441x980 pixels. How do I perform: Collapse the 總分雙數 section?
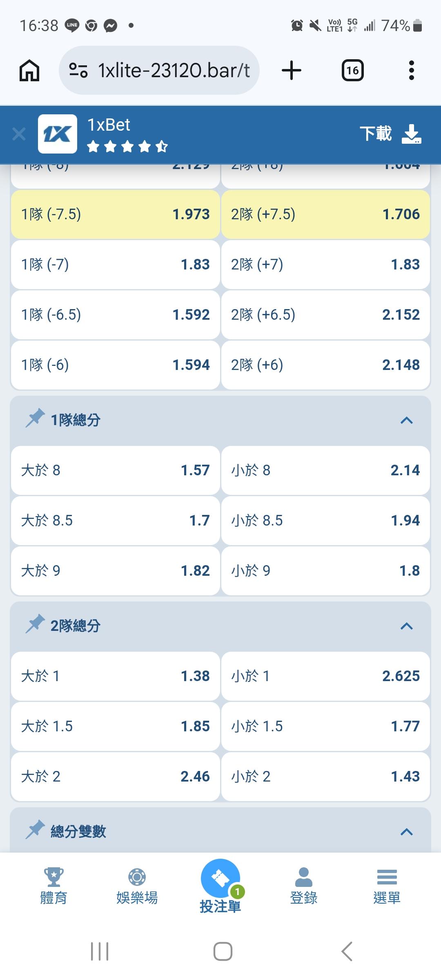[406, 832]
